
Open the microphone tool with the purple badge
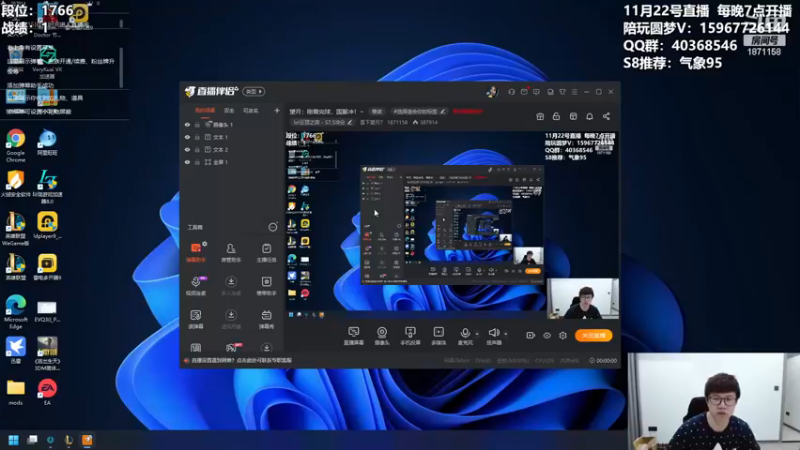click(x=196, y=286)
